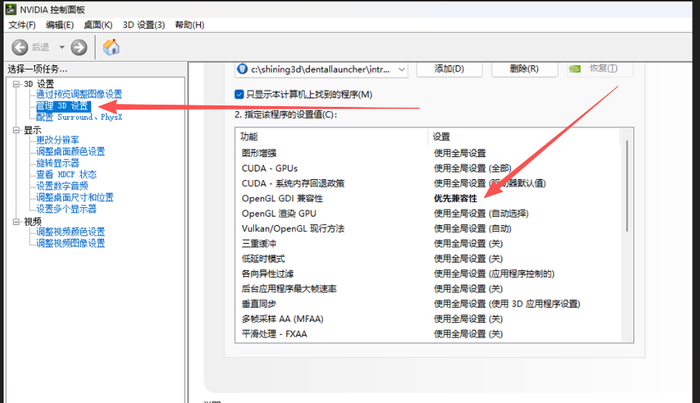Open the back history dropdown arrow
The image size is (700, 403).
(x=62, y=47)
